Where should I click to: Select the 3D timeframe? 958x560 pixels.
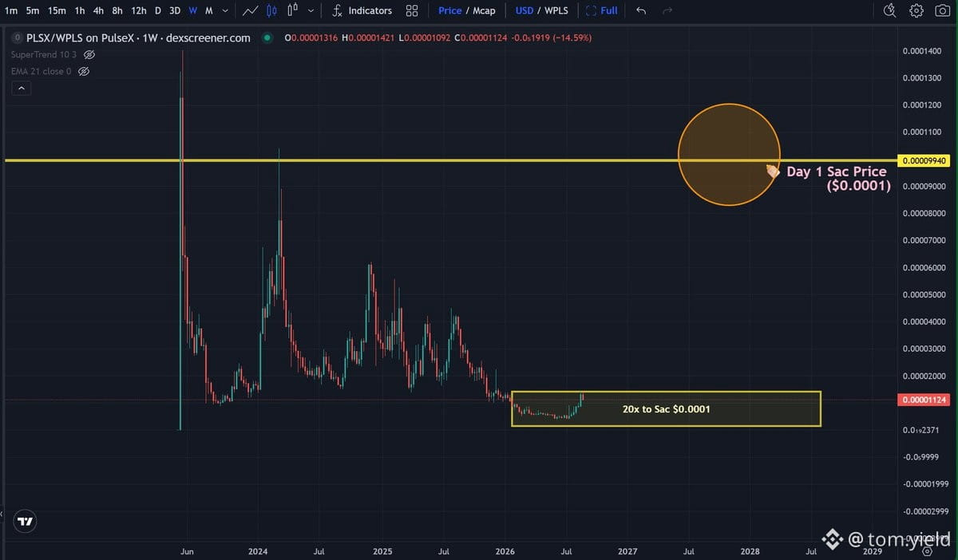[x=175, y=10]
